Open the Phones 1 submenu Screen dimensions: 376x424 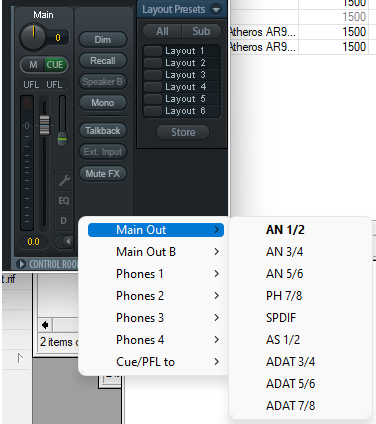click(x=156, y=274)
